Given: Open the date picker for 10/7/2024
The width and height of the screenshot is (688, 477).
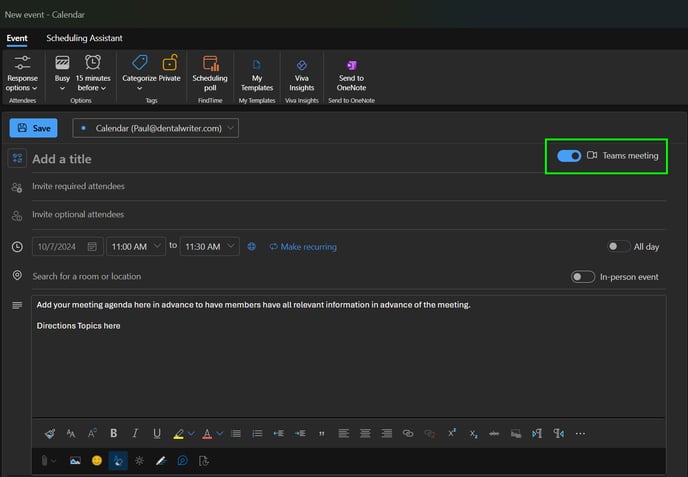Looking at the screenshot, I should (x=92, y=247).
